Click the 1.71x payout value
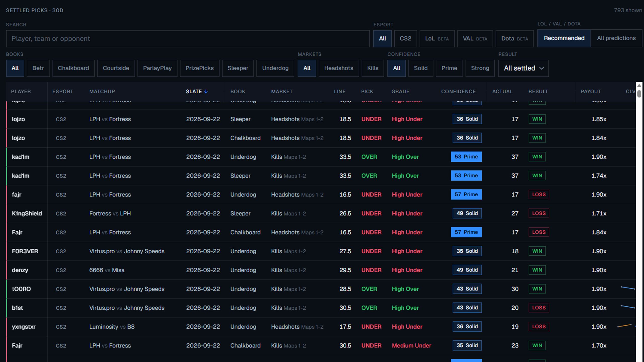Screen dimensions: 644x362 click(x=599, y=213)
